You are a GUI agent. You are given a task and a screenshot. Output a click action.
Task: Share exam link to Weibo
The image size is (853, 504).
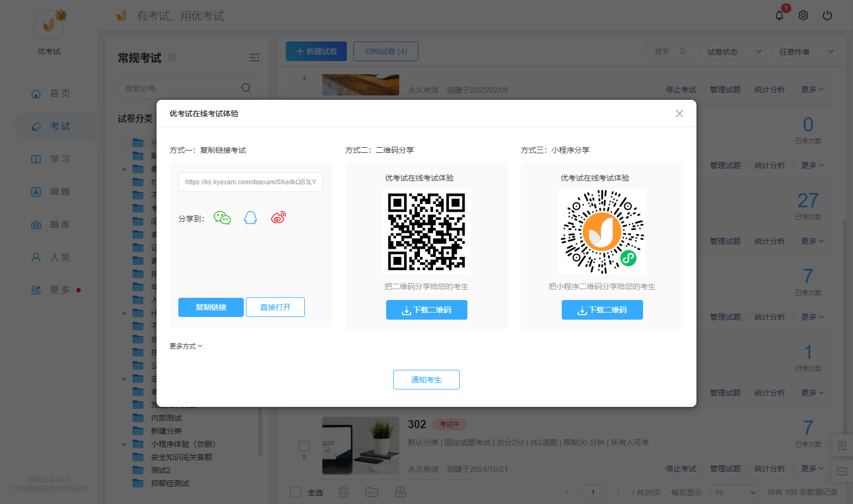279,218
